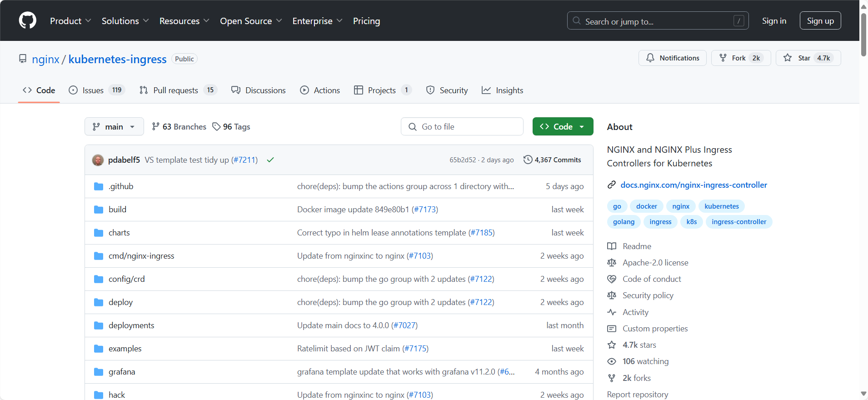The height and width of the screenshot is (400, 868).
Task: Click the note icon next to Custom properties
Action: (612, 329)
